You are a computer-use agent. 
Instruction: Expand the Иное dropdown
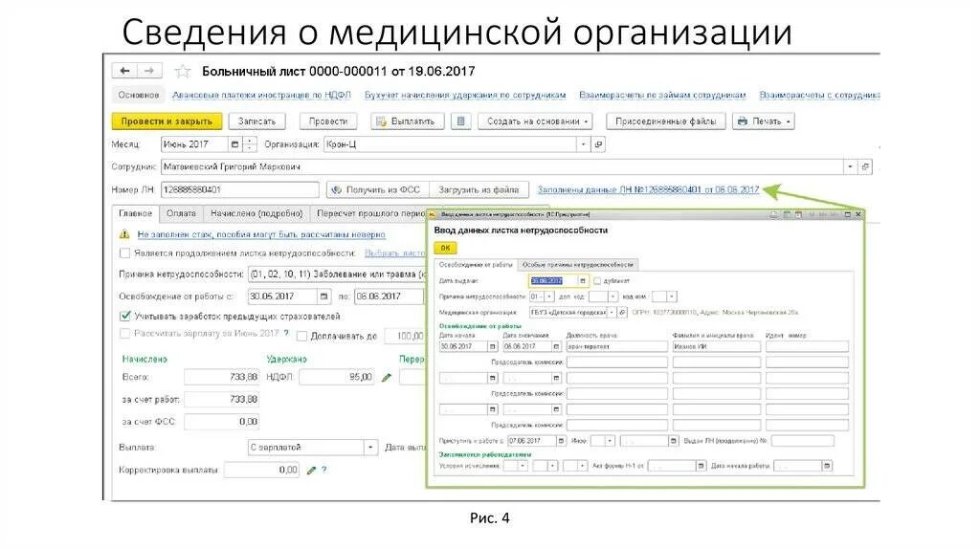tap(610, 441)
